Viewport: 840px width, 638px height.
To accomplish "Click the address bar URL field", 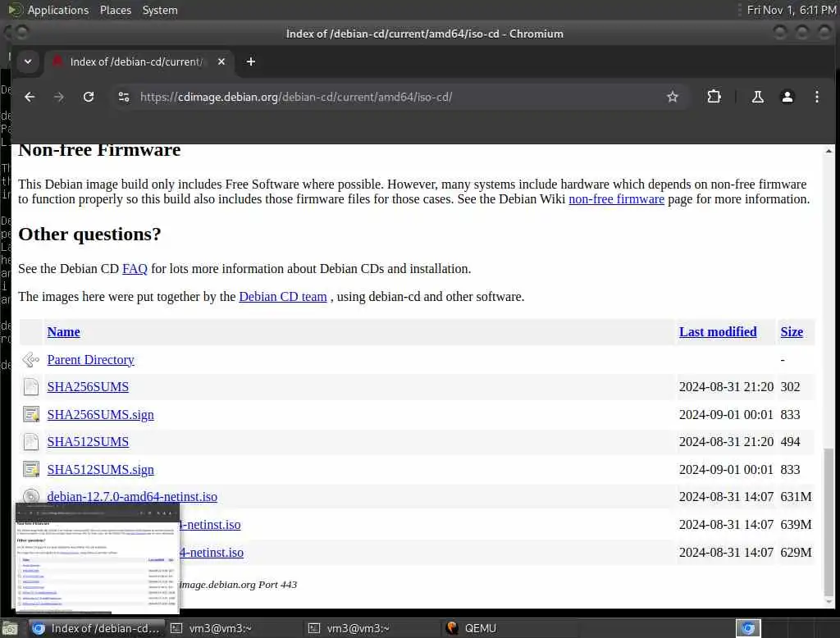I will (x=396, y=97).
